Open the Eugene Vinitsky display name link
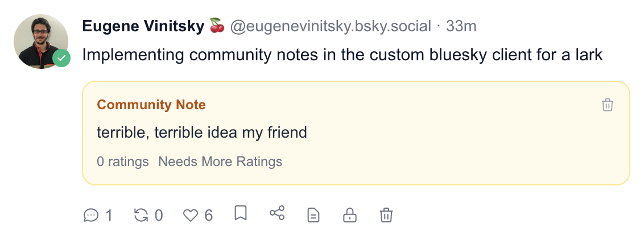 click(143, 26)
